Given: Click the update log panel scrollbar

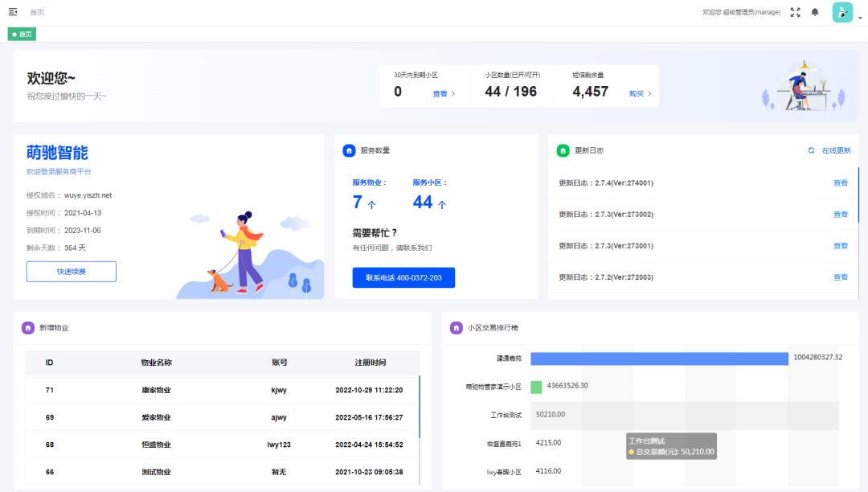Looking at the screenshot, I should coord(858,195).
